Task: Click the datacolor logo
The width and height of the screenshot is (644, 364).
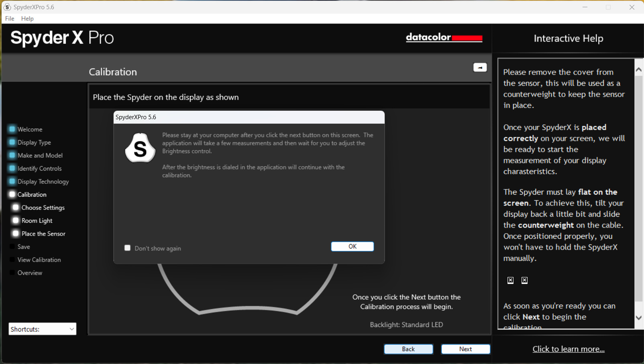Action: [x=444, y=37]
